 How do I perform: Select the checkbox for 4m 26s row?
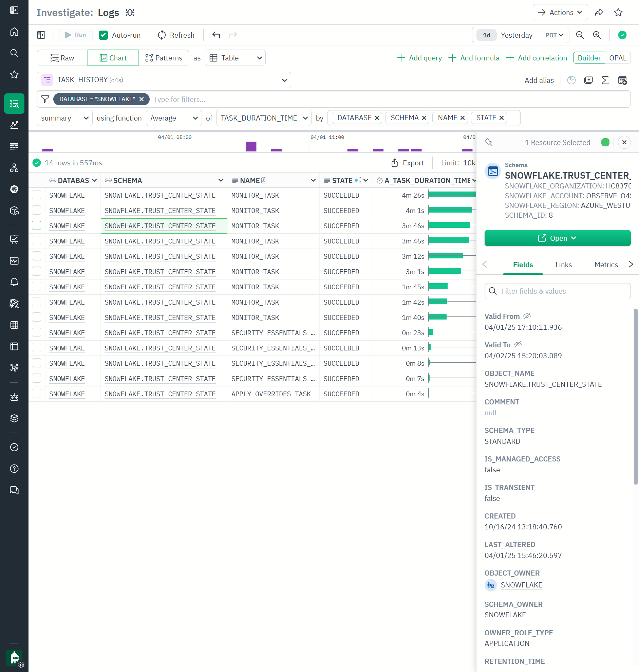point(36,195)
